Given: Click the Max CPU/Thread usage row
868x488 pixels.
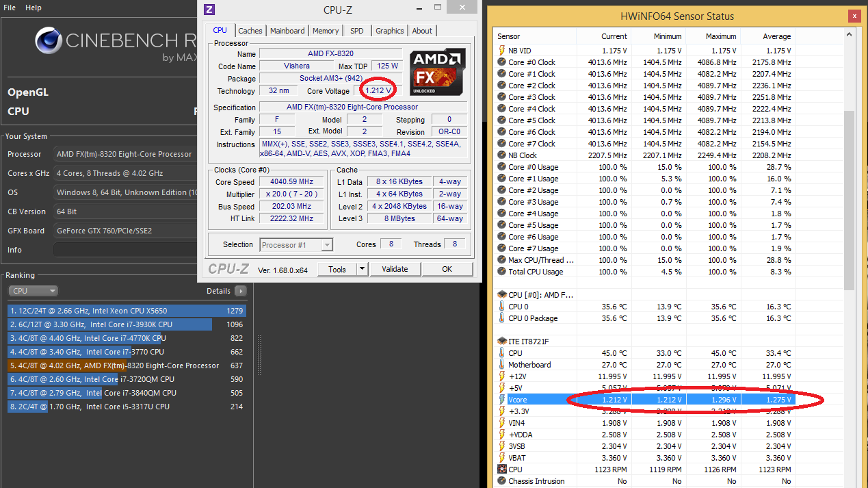Looking at the screenshot, I should [644, 260].
